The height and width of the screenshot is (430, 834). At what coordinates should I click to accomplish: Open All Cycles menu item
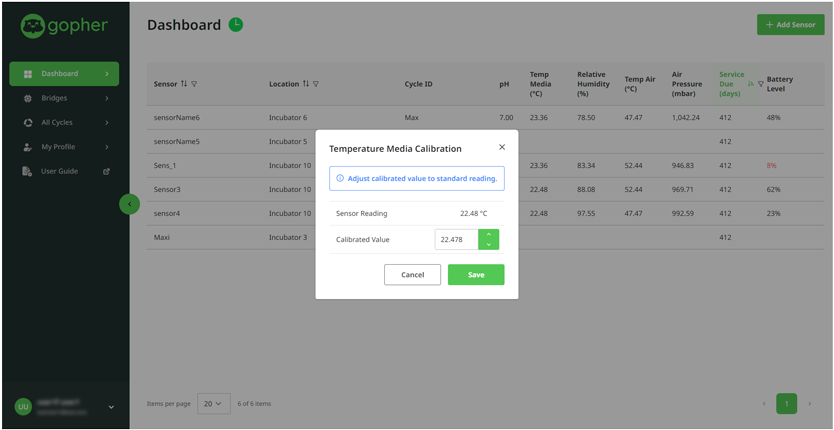[x=57, y=123]
